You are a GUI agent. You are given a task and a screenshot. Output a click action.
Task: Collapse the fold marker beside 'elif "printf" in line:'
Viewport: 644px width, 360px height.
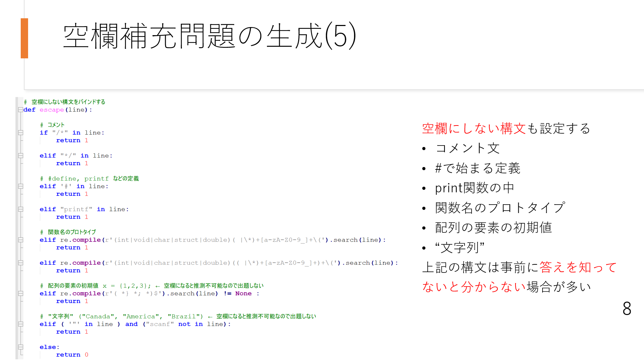[x=21, y=209]
